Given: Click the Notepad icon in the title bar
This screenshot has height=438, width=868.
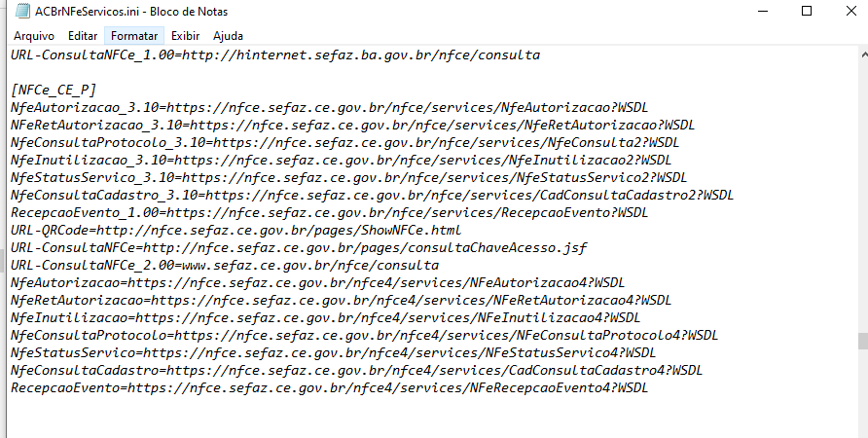Looking at the screenshot, I should coord(22,11).
